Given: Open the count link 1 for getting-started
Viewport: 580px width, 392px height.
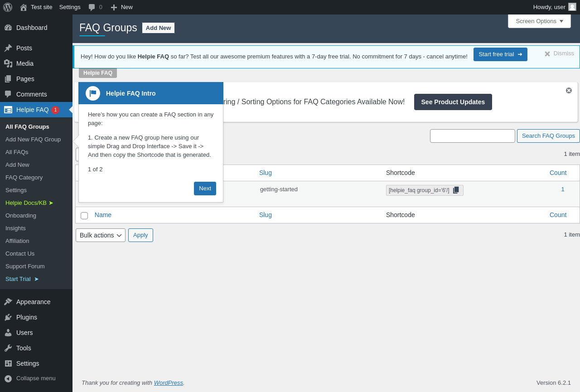Looking at the screenshot, I should click(563, 189).
